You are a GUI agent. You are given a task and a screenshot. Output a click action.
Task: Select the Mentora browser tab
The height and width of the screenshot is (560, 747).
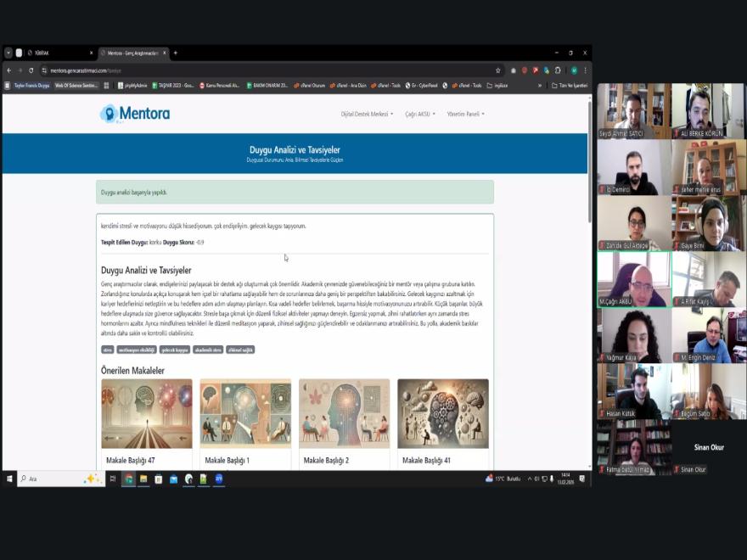[x=132, y=53]
